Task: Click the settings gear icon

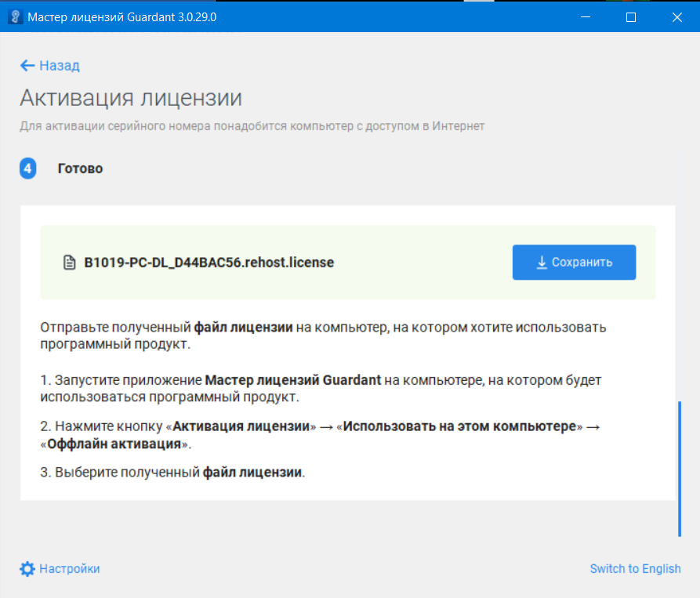Action: (x=27, y=569)
